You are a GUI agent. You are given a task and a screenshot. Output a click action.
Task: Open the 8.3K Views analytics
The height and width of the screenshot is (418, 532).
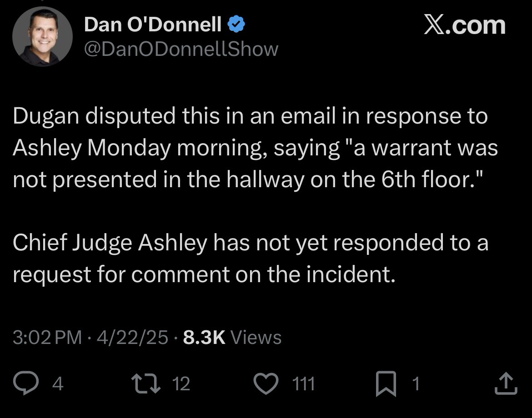pos(232,338)
